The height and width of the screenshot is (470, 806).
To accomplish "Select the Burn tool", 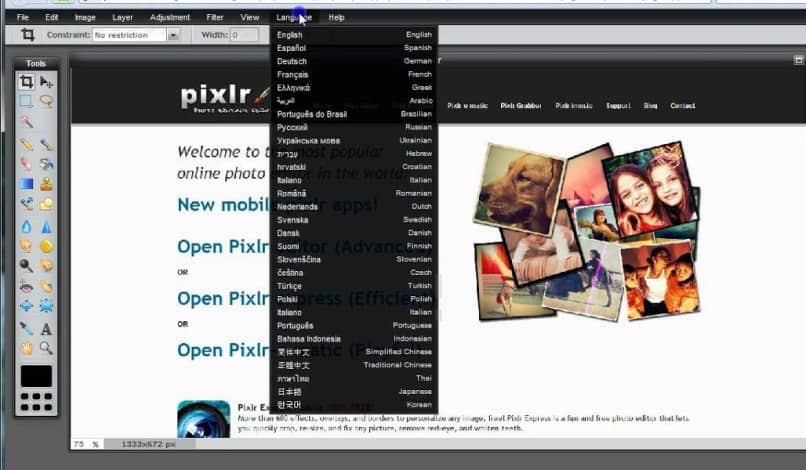I will [46, 265].
